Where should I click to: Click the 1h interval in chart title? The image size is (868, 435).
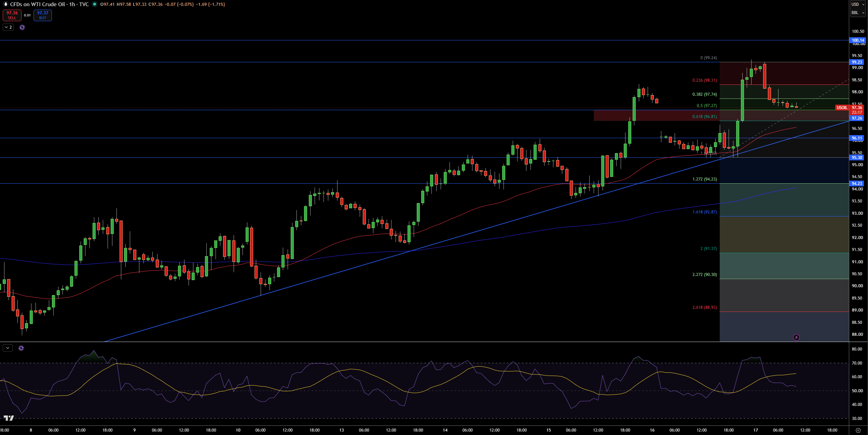tap(72, 4)
